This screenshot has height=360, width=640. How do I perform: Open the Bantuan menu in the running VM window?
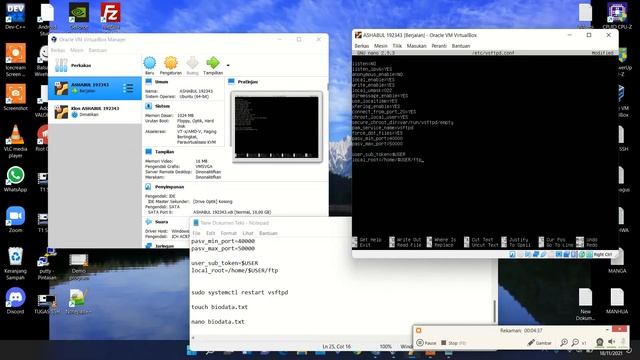pyautogui.click(x=461, y=46)
